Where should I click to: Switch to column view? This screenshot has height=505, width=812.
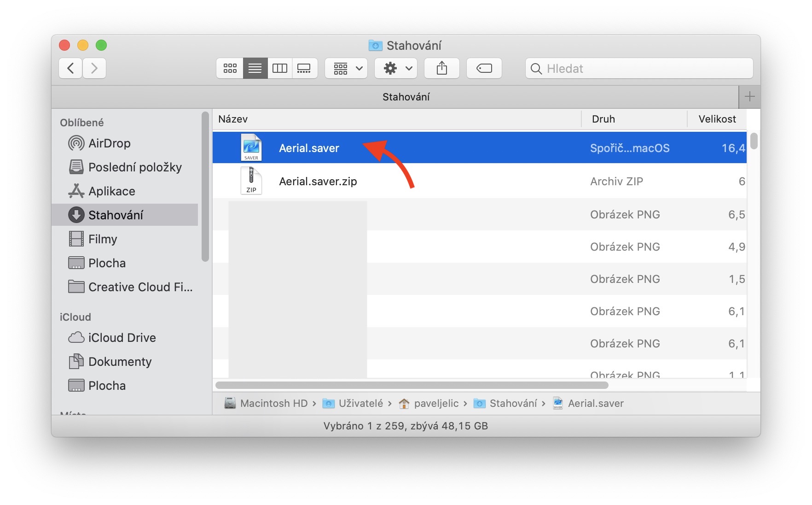point(280,68)
